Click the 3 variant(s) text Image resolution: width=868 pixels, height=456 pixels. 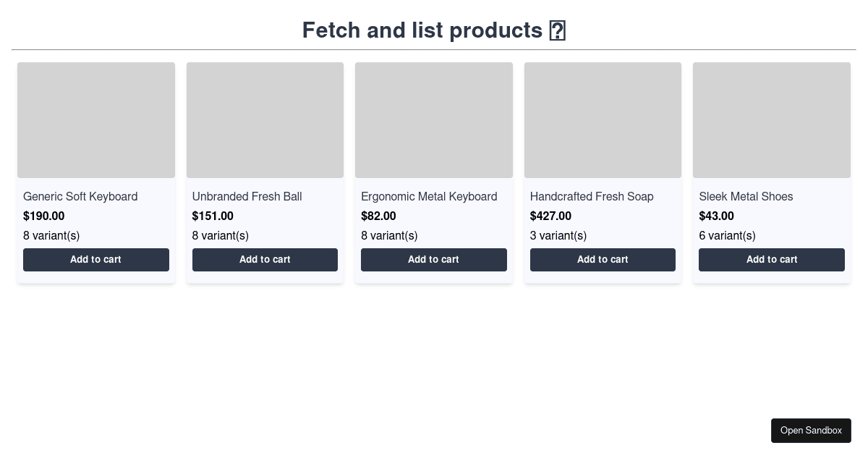click(x=558, y=236)
